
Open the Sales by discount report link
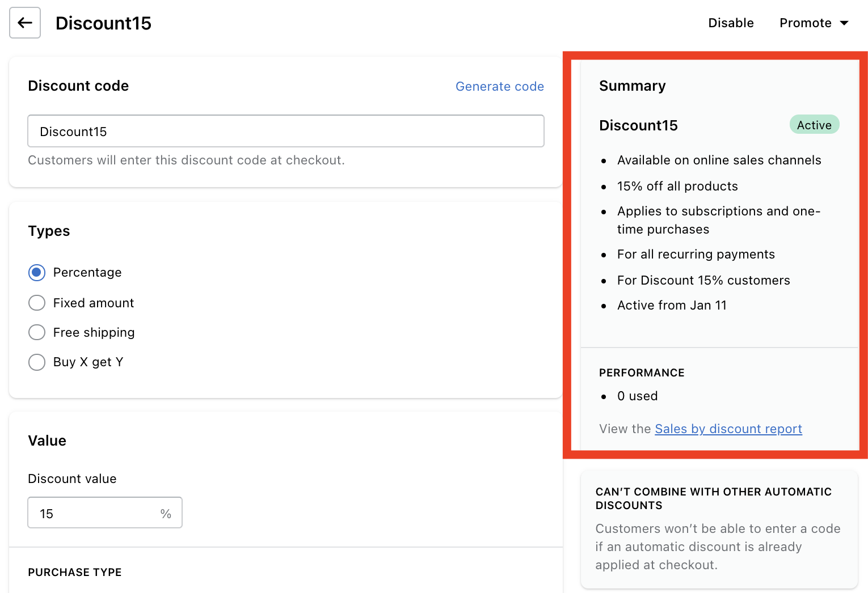pyautogui.click(x=728, y=429)
